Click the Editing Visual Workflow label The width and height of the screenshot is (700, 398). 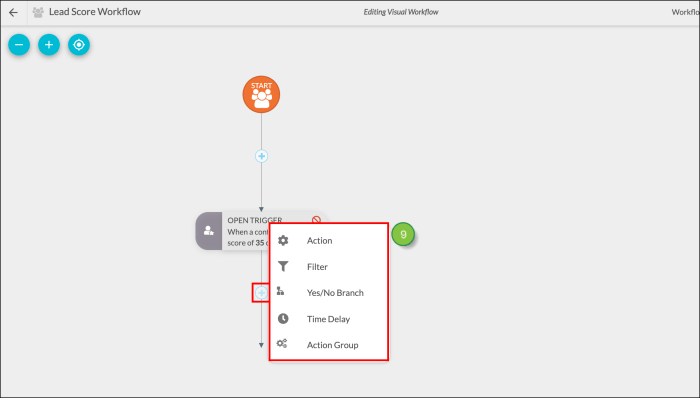pos(400,12)
